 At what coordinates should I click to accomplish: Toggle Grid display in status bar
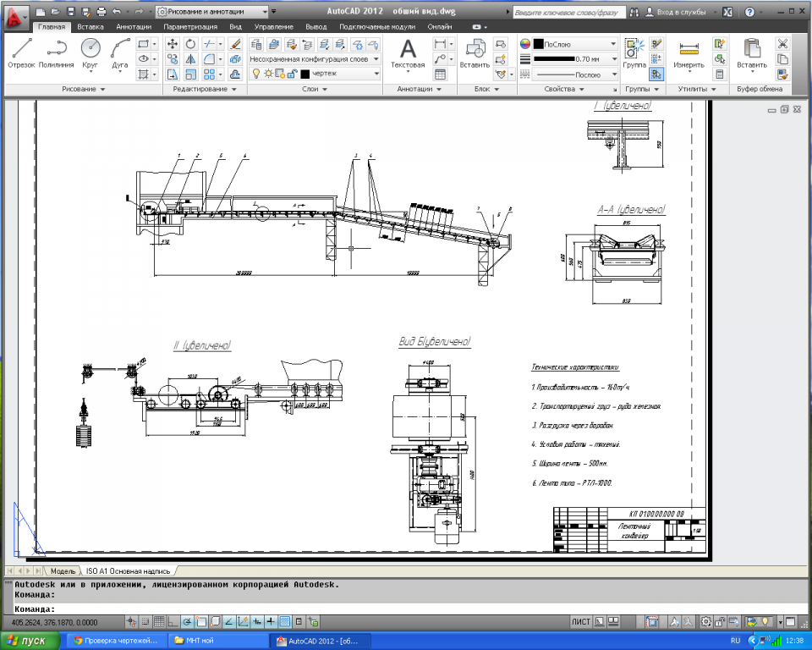pos(160,621)
